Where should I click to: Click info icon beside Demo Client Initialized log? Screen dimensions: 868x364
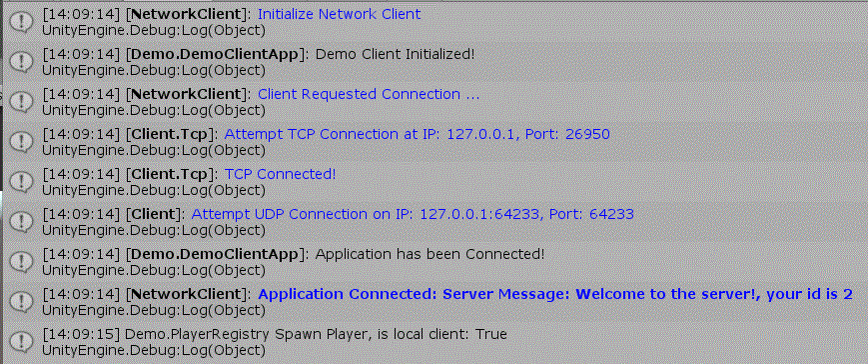click(x=21, y=62)
